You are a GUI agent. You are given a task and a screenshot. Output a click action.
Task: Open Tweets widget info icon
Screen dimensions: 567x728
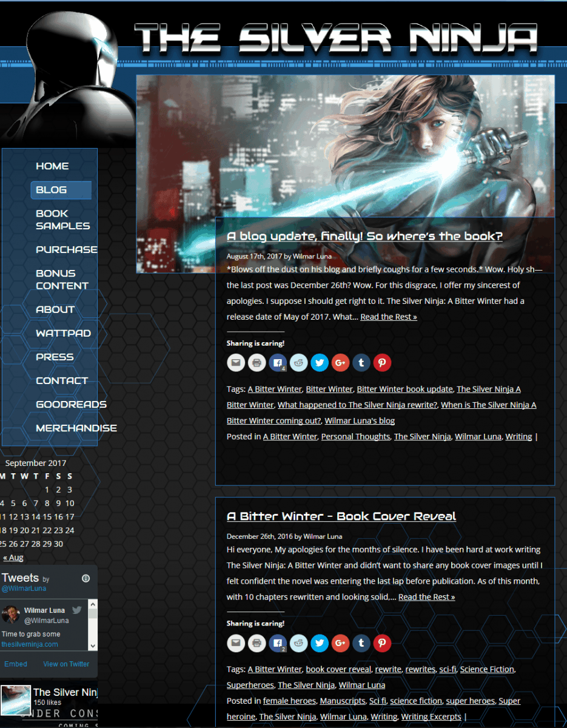(x=86, y=578)
